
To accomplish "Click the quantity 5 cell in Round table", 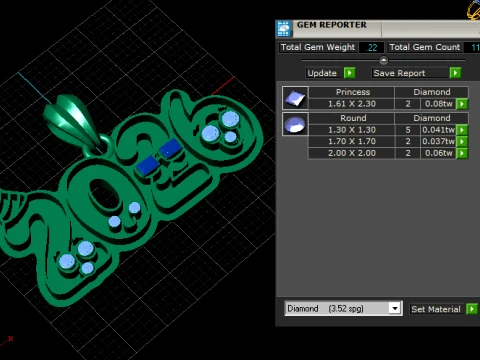I will 408,130.
